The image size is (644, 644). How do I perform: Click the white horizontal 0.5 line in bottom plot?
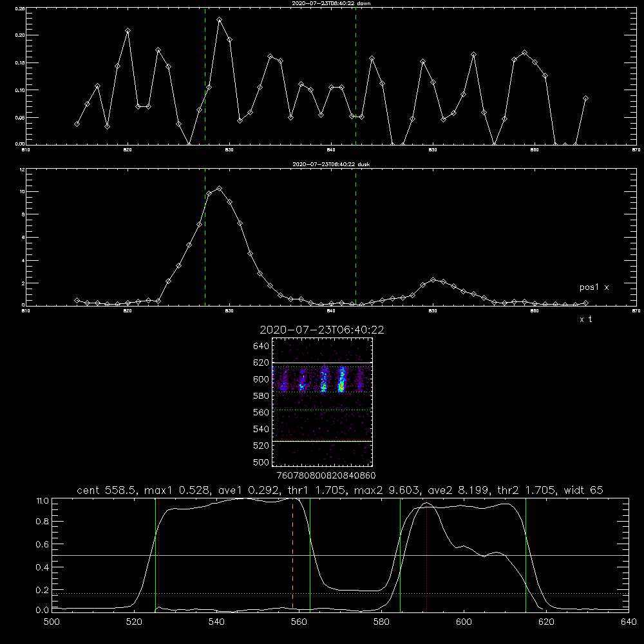[340, 555]
